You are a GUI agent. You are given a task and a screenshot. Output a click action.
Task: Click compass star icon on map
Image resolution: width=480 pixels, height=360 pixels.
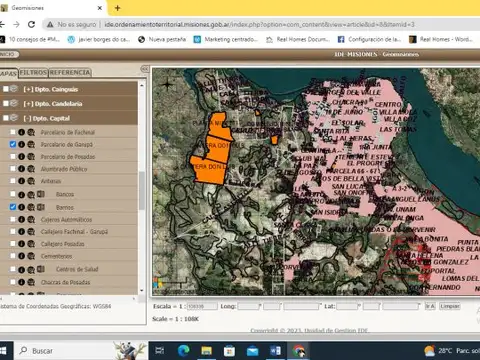[x=167, y=84]
